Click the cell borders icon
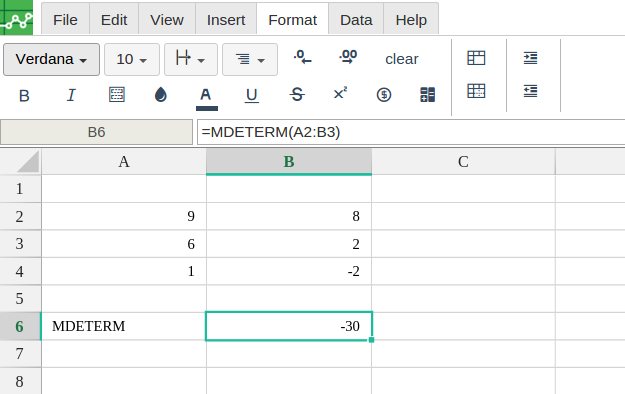Screen dimensions: 625x394 pyautogui.click(x=117, y=95)
